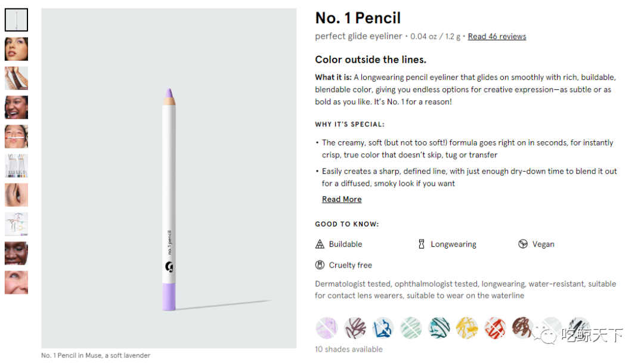The height and width of the screenshot is (363, 644).
Task: Select the mint green shade swatch
Action: [411, 328]
